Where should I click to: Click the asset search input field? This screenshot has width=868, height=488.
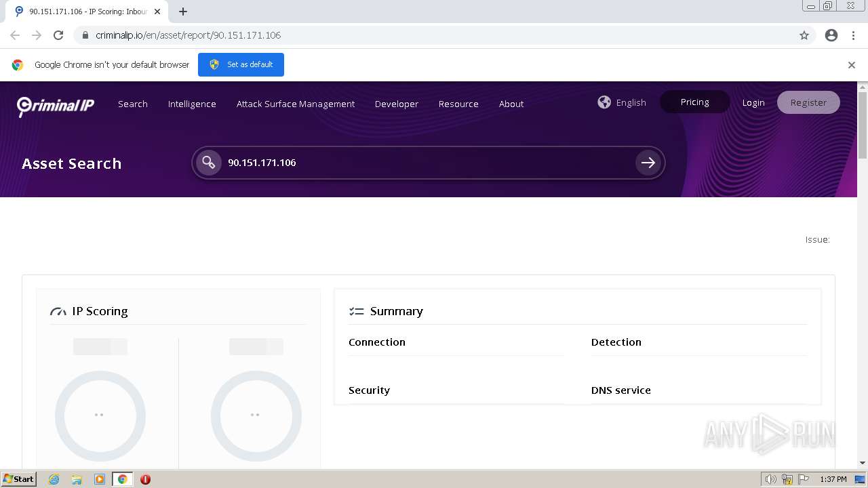[428, 163]
